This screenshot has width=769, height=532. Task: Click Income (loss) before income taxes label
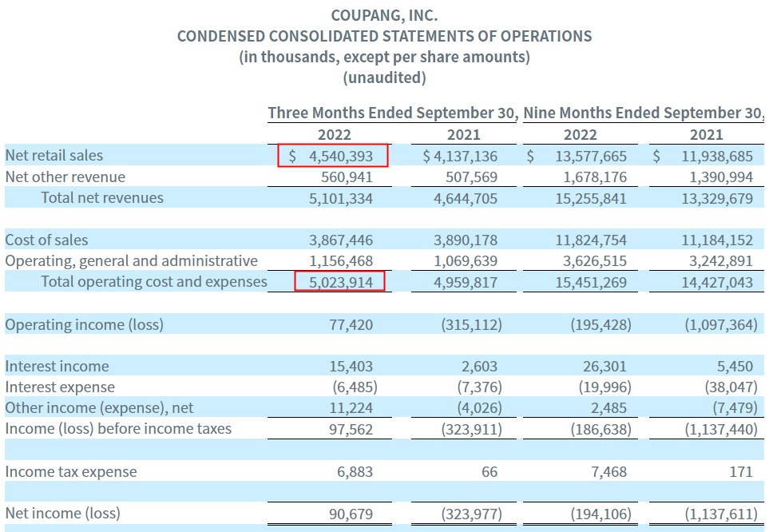118,429
